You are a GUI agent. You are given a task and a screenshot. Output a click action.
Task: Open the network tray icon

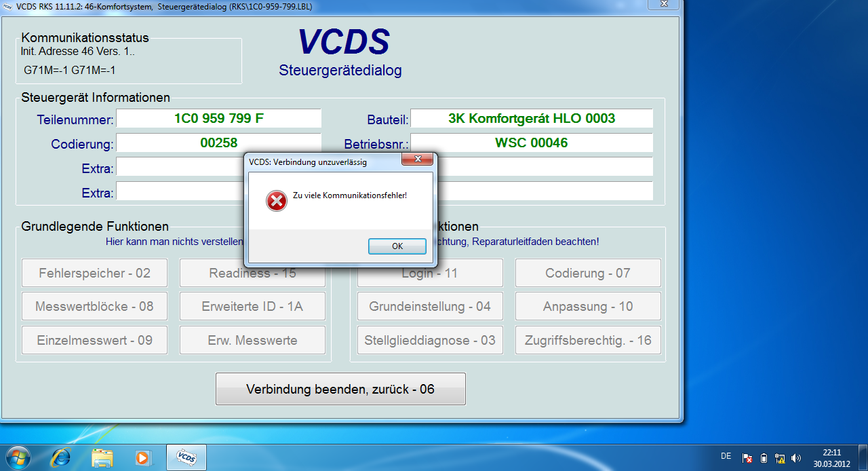point(780,458)
